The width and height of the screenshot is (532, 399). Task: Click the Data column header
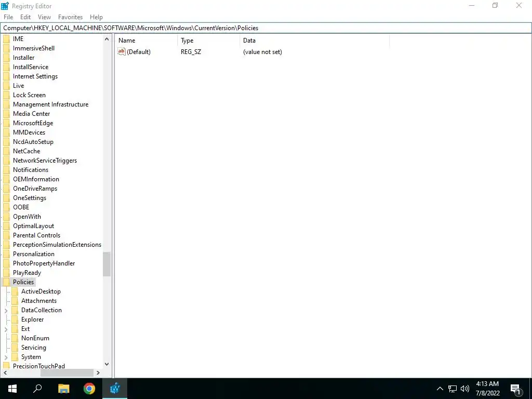coord(314,41)
